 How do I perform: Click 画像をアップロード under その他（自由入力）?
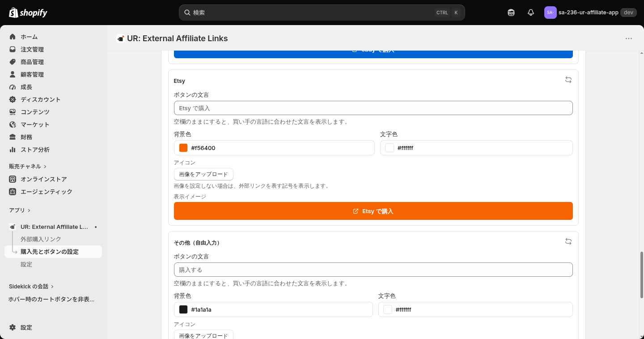[x=203, y=335]
